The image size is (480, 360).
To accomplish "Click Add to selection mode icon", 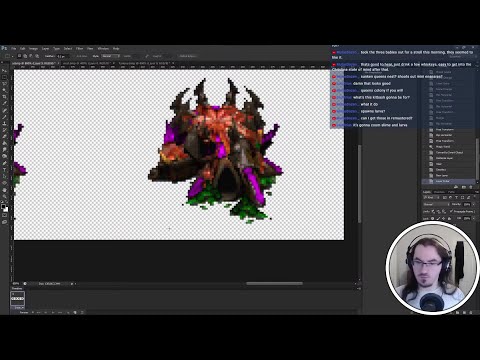I will point(25,56).
